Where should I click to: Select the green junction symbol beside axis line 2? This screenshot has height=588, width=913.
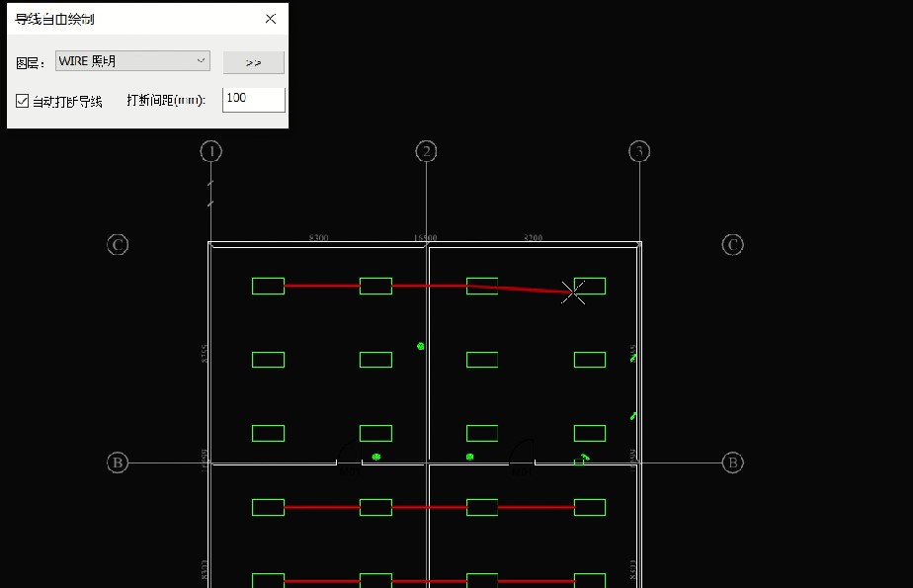[421, 347]
